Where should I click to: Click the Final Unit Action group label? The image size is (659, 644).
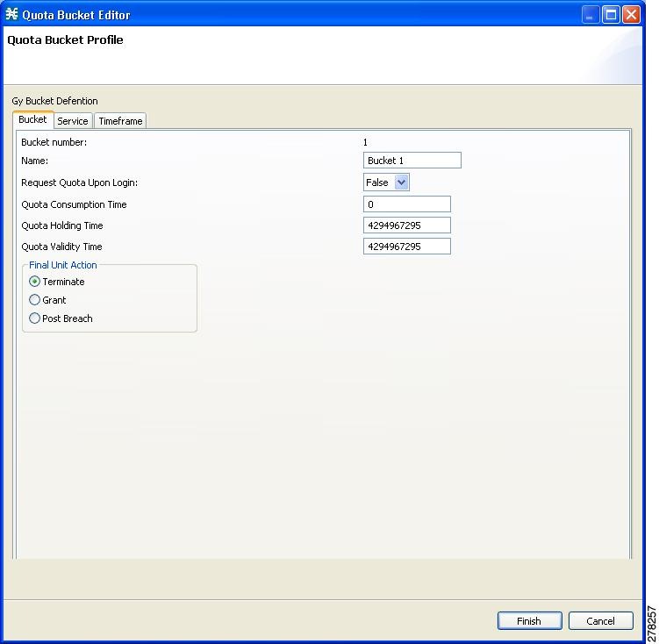63,265
